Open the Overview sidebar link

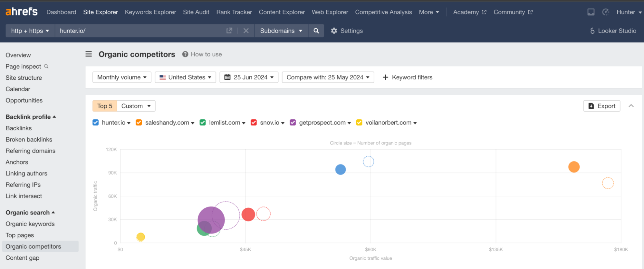(18, 55)
